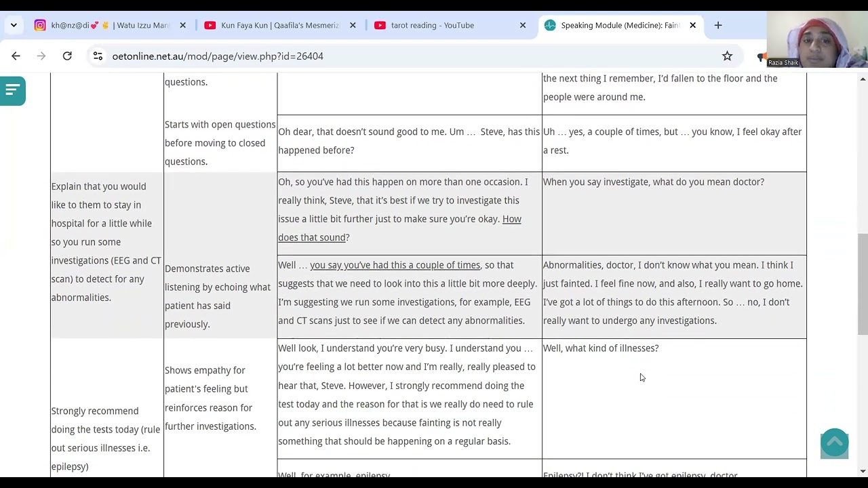
Task: Click 'Well, what kind of illnesses?' text
Action: coord(601,348)
